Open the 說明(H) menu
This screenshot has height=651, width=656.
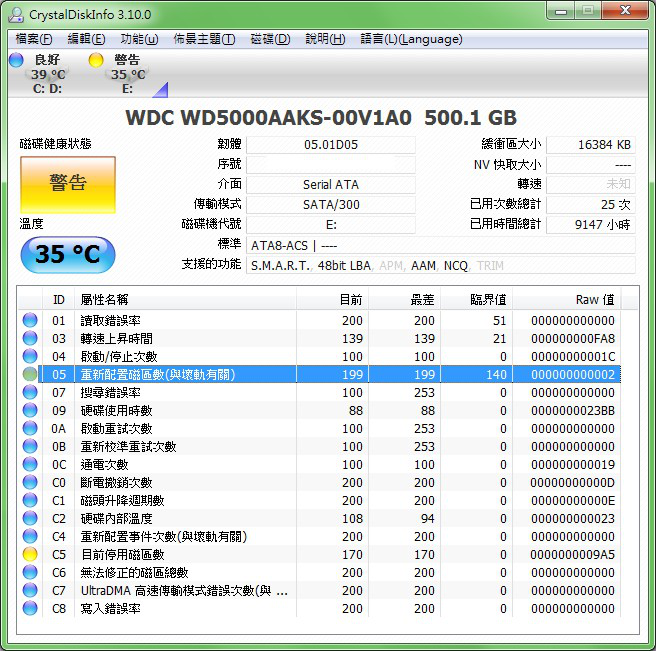[x=325, y=39]
